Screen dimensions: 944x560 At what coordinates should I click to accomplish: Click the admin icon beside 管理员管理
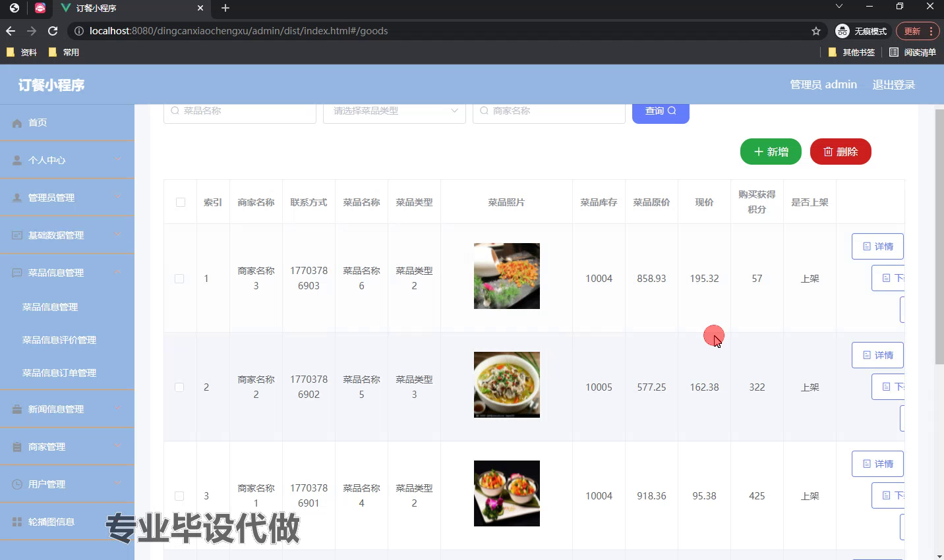point(17,198)
